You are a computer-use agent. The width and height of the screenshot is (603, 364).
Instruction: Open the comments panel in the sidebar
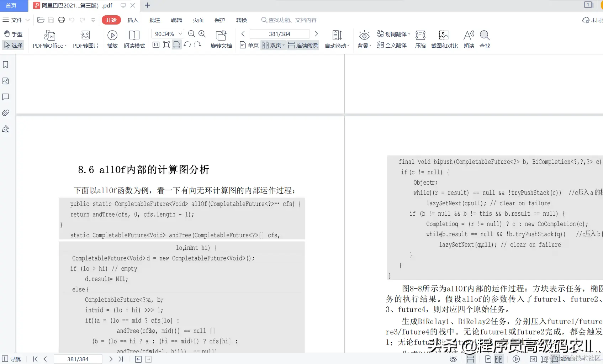5,97
